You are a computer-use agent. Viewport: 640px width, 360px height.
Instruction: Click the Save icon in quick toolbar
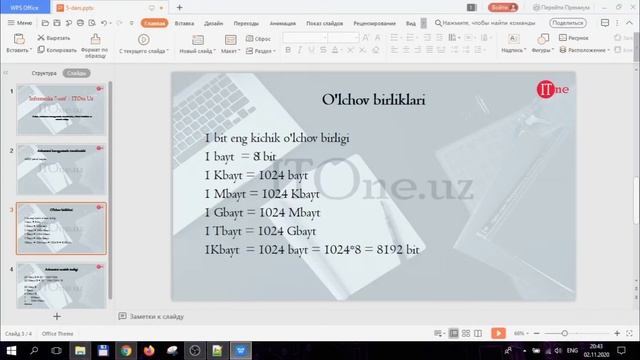click(57, 23)
